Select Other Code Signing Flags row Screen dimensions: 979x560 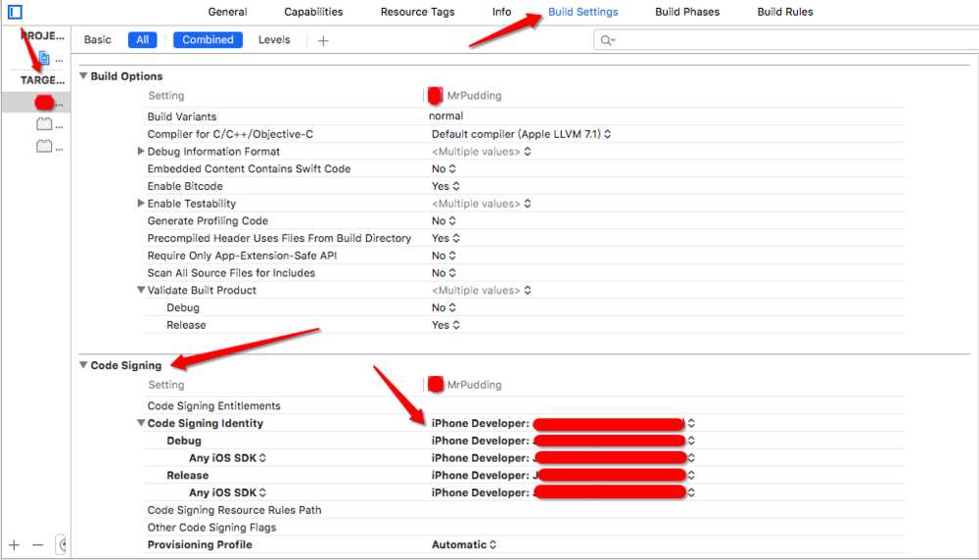coord(525,528)
